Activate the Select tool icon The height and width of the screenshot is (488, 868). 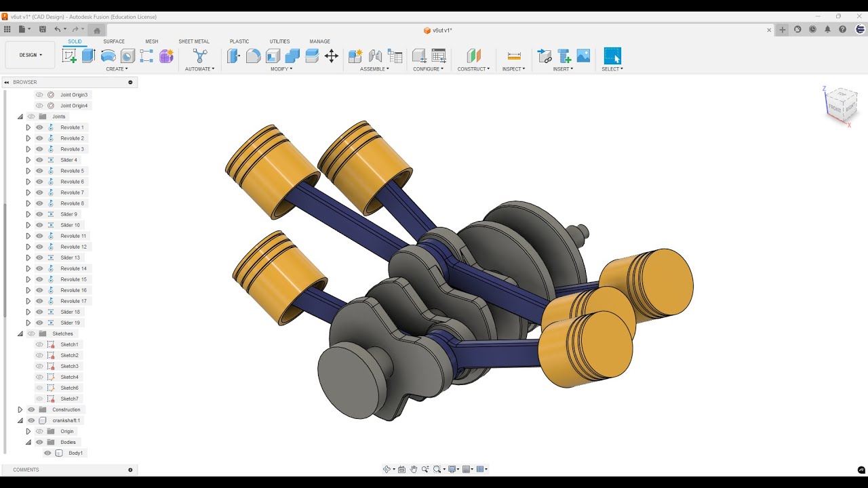pyautogui.click(x=612, y=56)
